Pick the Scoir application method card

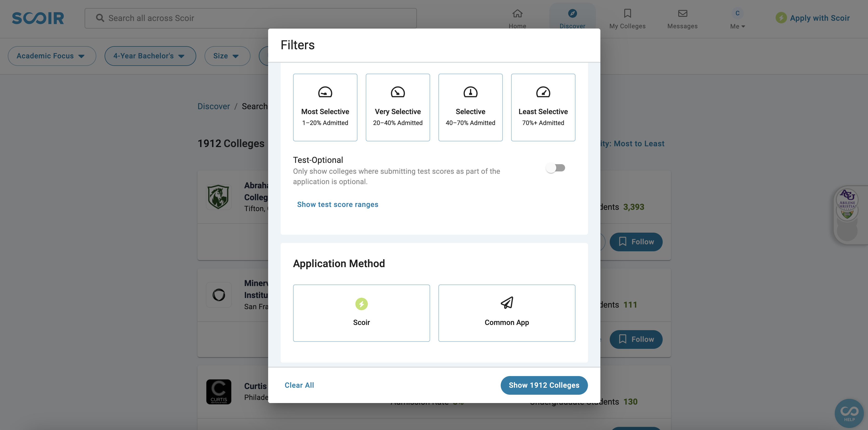(x=361, y=313)
